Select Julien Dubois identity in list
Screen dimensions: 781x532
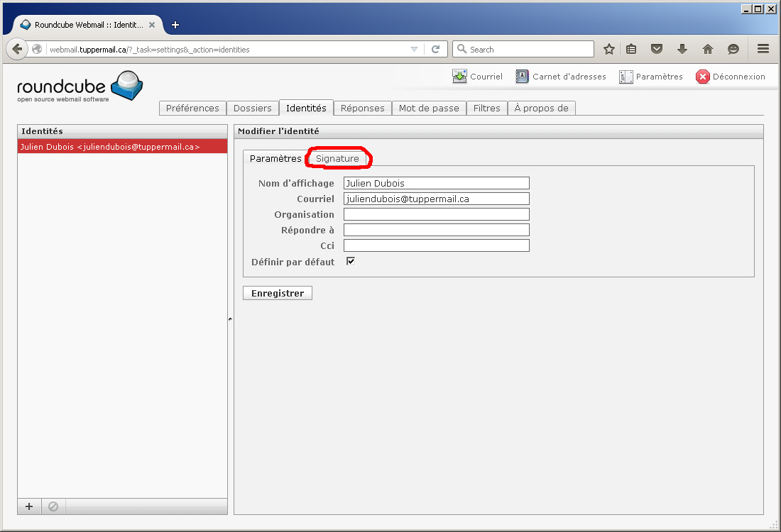(x=110, y=147)
